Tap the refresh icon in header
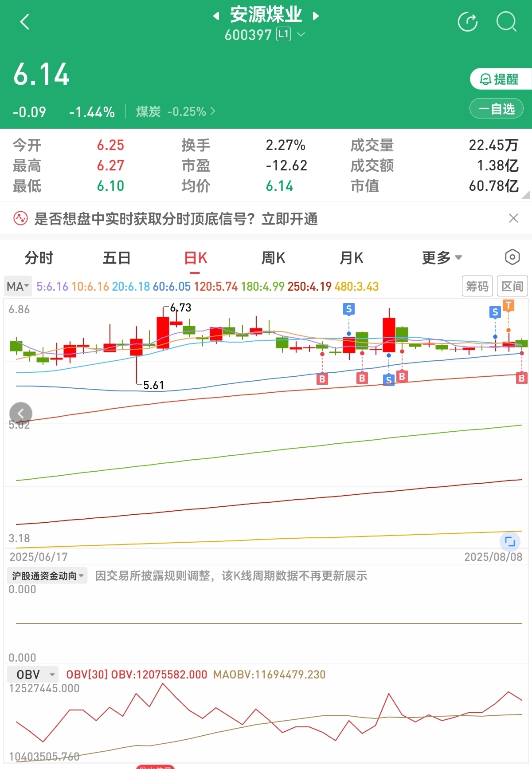Screen dimensions: 532x769 tap(468, 22)
